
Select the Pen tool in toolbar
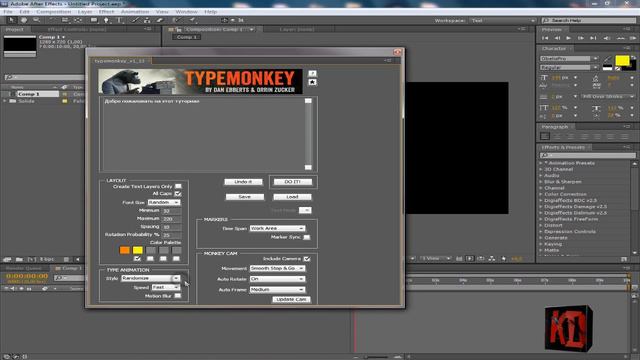pyautogui.click(x=106, y=20)
